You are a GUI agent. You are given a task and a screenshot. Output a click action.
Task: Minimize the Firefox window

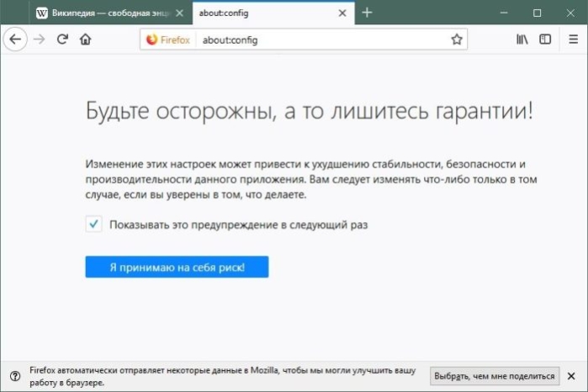coord(504,13)
